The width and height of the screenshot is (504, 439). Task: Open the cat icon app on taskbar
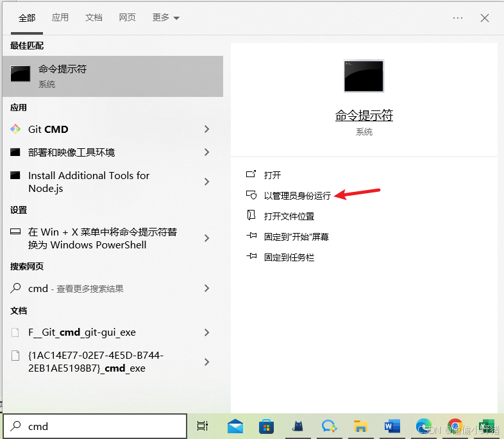click(298, 426)
